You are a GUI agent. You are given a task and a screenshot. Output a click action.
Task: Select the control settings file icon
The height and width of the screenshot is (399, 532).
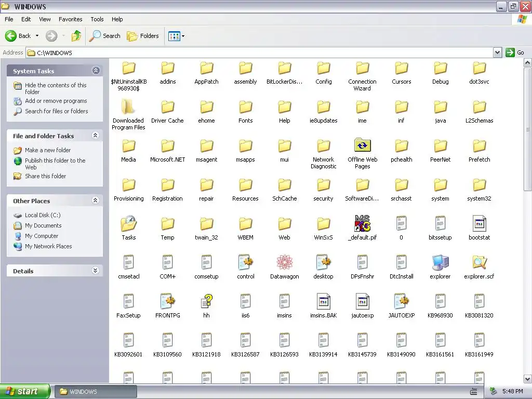coord(245,262)
